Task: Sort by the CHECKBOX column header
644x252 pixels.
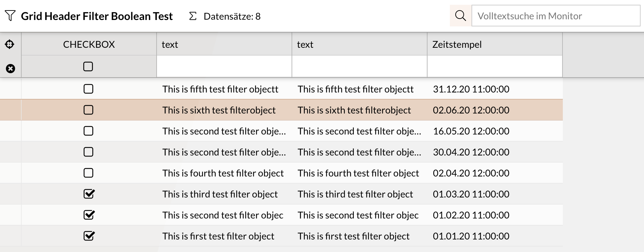Action: click(89, 44)
